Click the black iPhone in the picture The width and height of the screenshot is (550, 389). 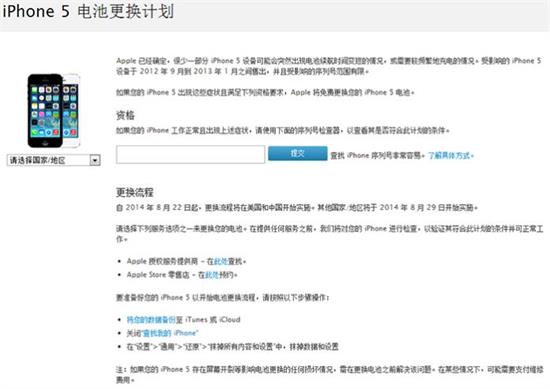tap(45, 110)
